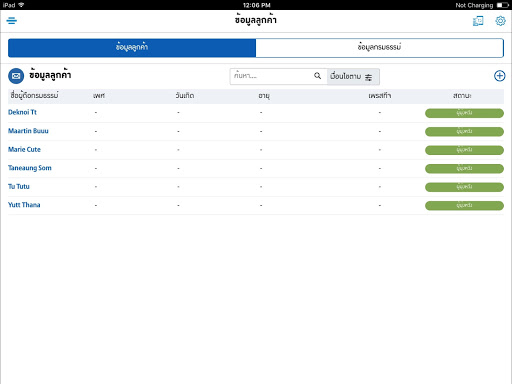The width and height of the screenshot is (512, 384).
Task: Click the magnifier search icon
Action: pyautogui.click(x=317, y=76)
